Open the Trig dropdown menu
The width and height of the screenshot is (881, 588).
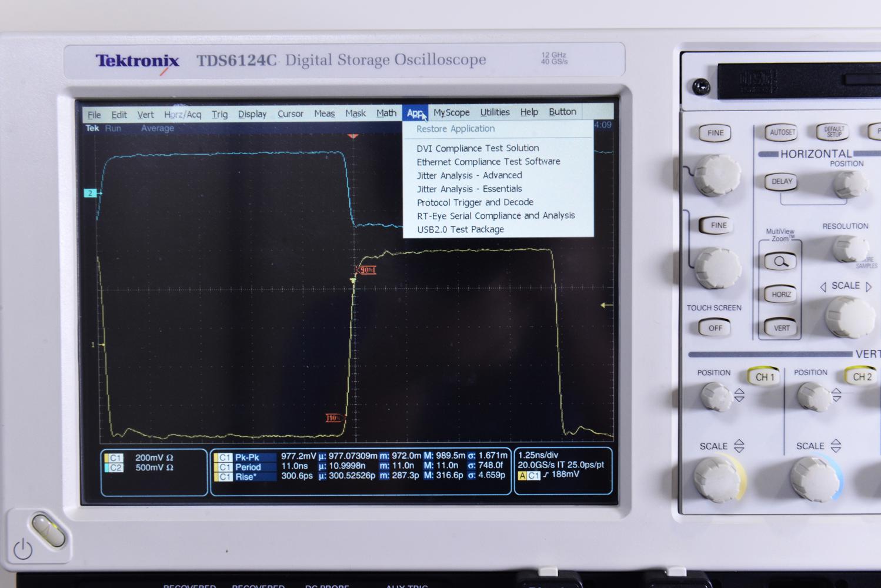219,113
